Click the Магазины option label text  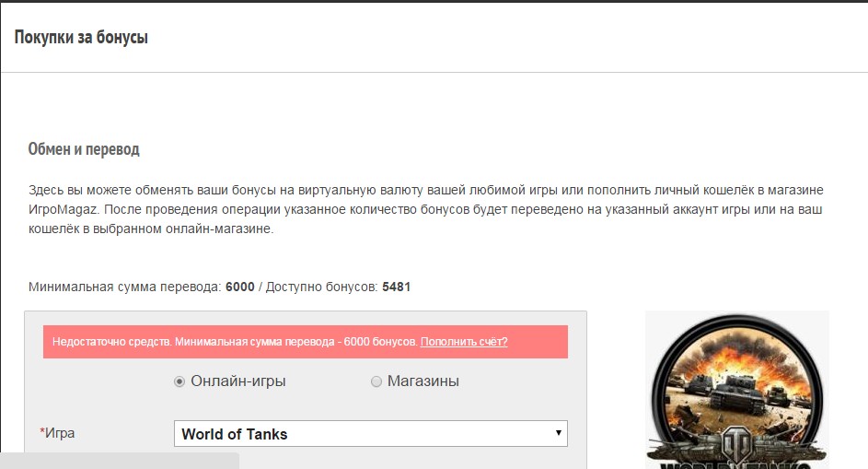click(422, 381)
